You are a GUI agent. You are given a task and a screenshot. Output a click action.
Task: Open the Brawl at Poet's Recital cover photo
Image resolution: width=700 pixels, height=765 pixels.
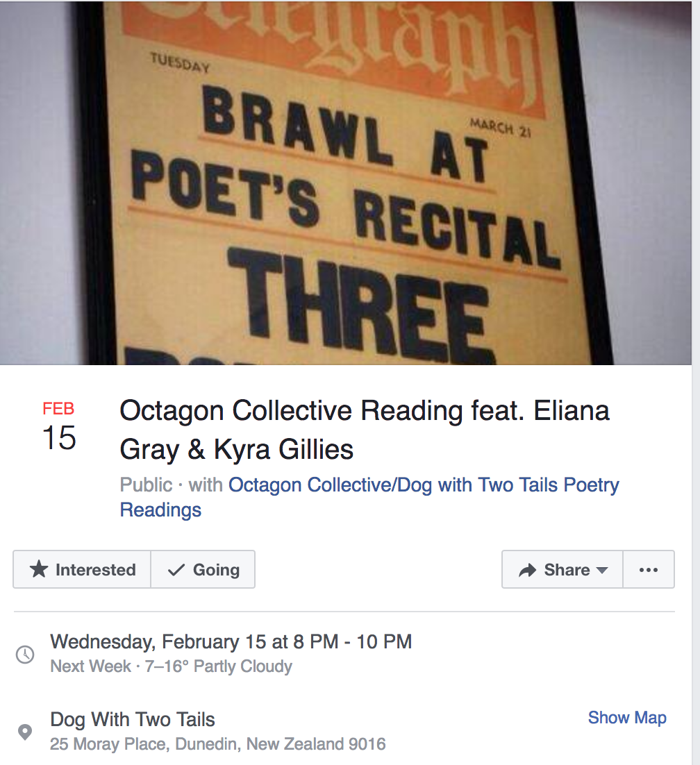[350, 182]
